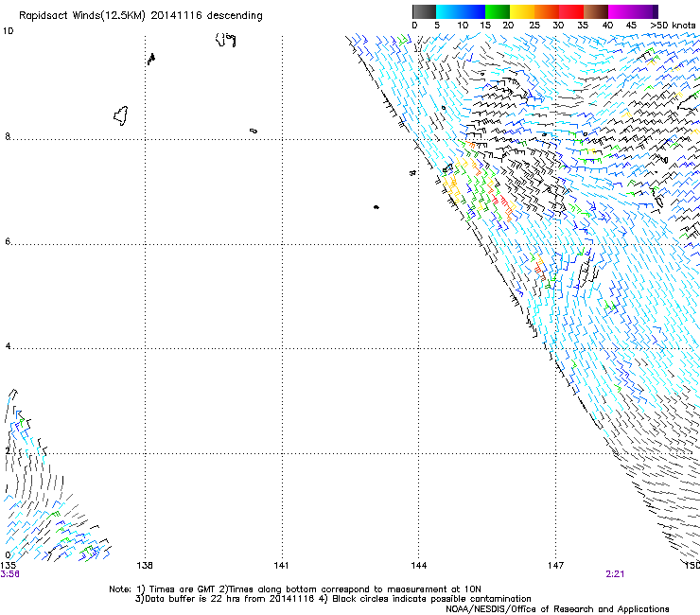Select the orange 25–30 knots legend segment
Screen dimensions: 700x615
pos(547,11)
